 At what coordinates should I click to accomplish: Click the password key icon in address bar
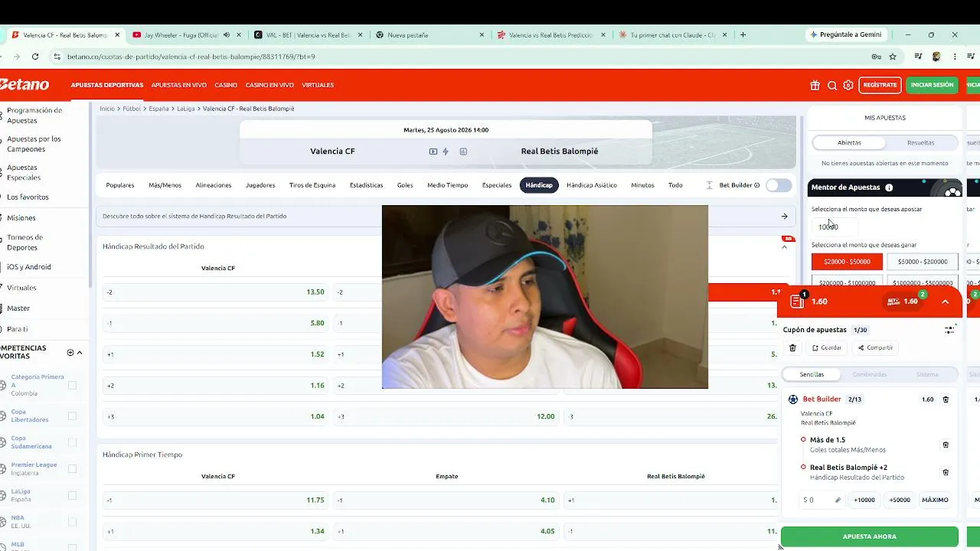coord(876,57)
